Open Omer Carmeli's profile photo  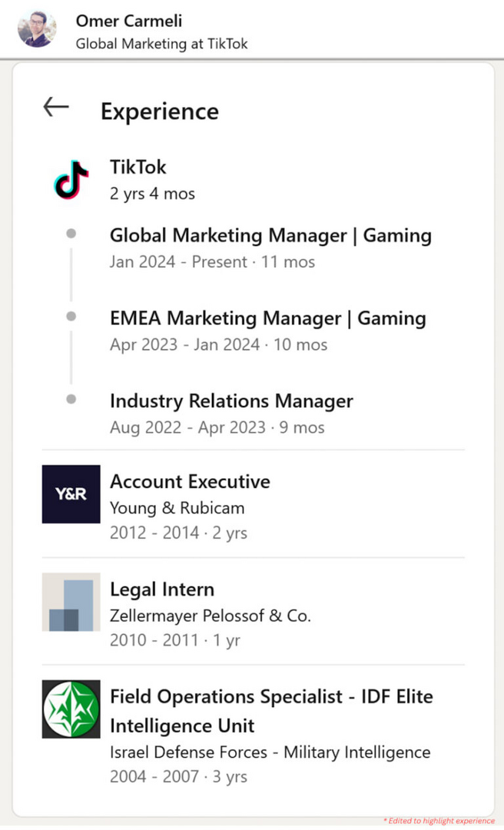click(36, 29)
